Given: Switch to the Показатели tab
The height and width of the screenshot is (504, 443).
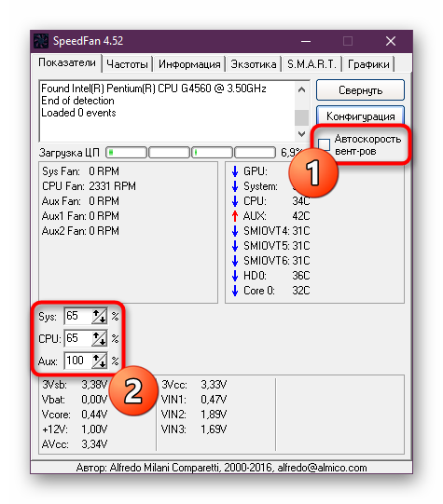Looking at the screenshot, I should [67, 62].
